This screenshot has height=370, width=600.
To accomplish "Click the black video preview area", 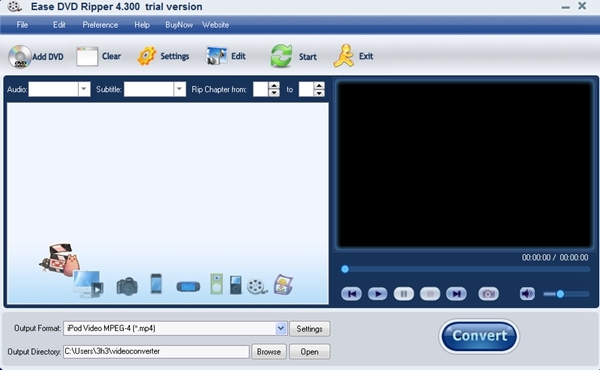I will coord(465,165).
